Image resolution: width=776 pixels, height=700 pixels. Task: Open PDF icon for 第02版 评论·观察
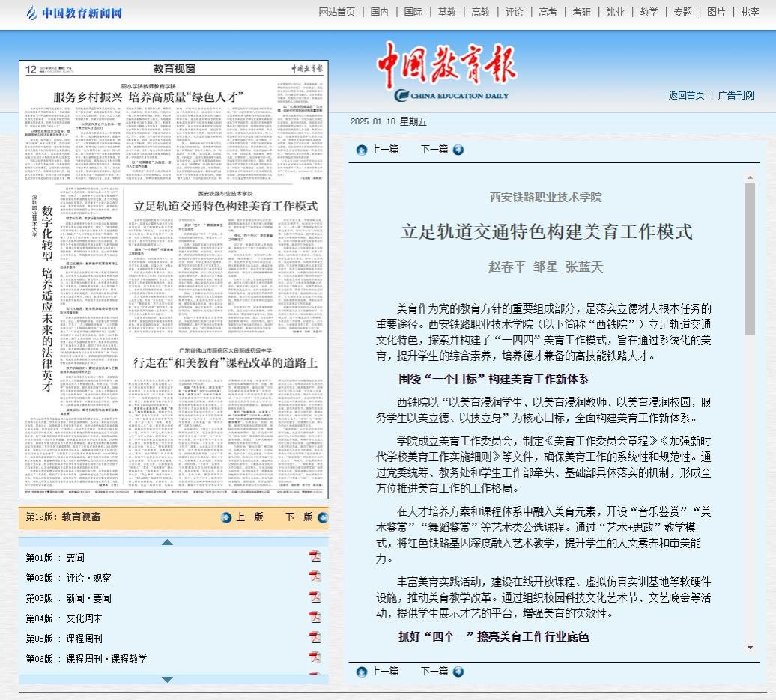coord(315,576)
